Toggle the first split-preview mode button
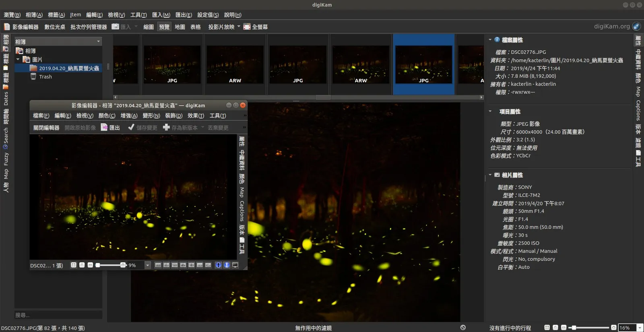 pos(158,265)
